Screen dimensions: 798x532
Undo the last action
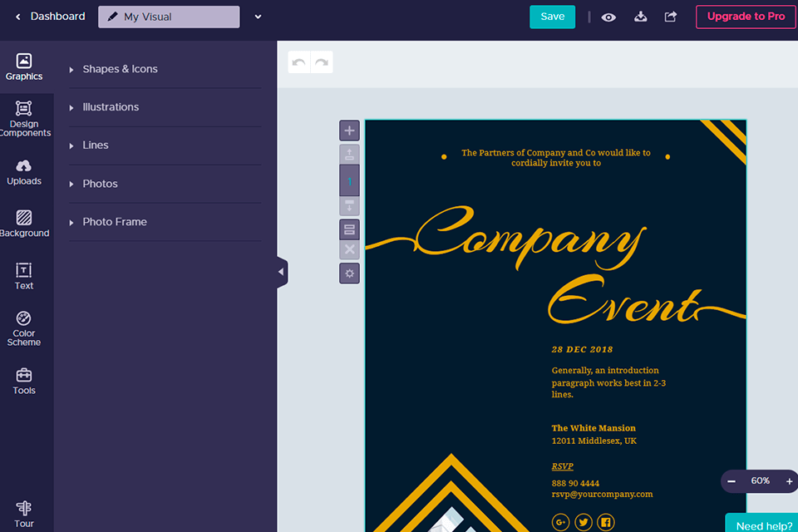299,62
